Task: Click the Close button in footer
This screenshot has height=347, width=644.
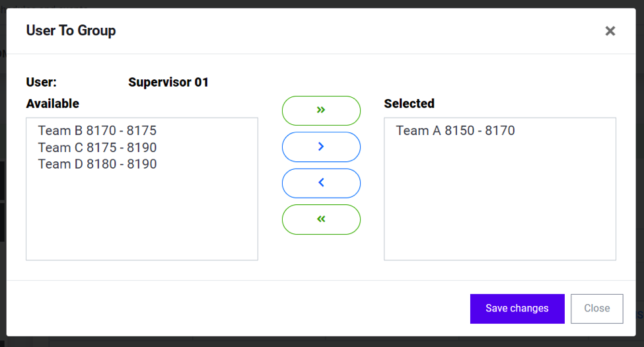Action: coord(596,309)
